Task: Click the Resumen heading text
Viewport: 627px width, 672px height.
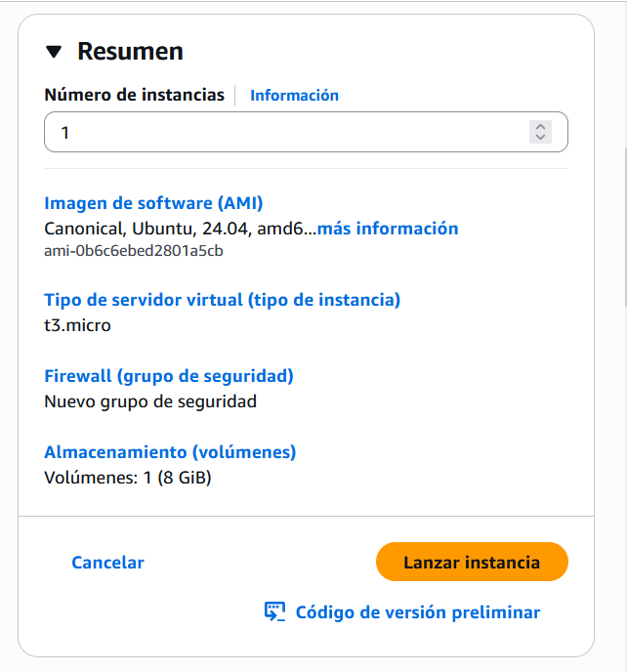Action: pyautogui.click(x=130, y=52)
